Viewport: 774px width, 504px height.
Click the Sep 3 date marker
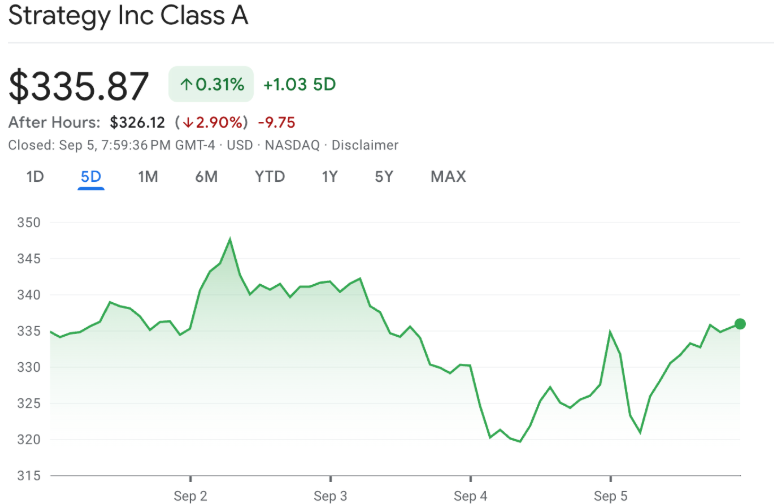(x=330, y=495)
